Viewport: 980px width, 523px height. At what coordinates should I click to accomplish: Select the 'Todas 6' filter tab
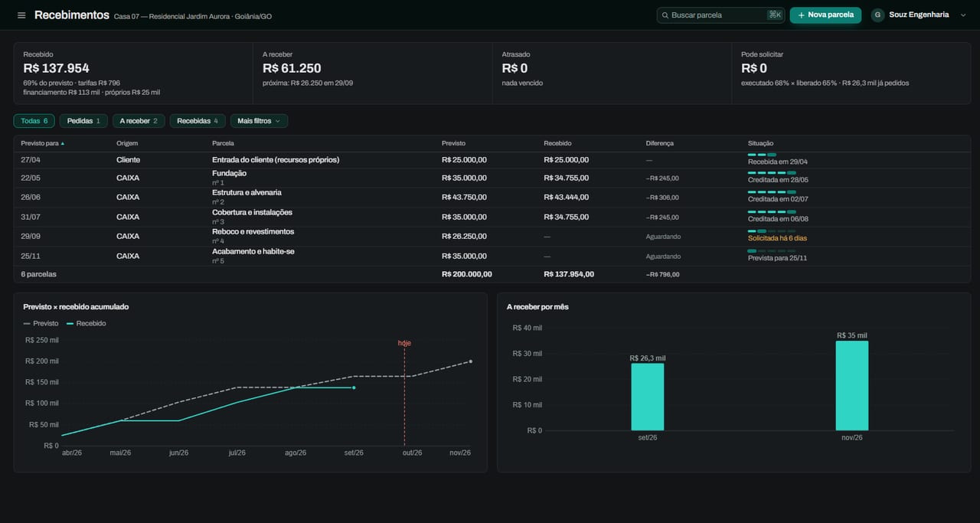click(34, 121)
